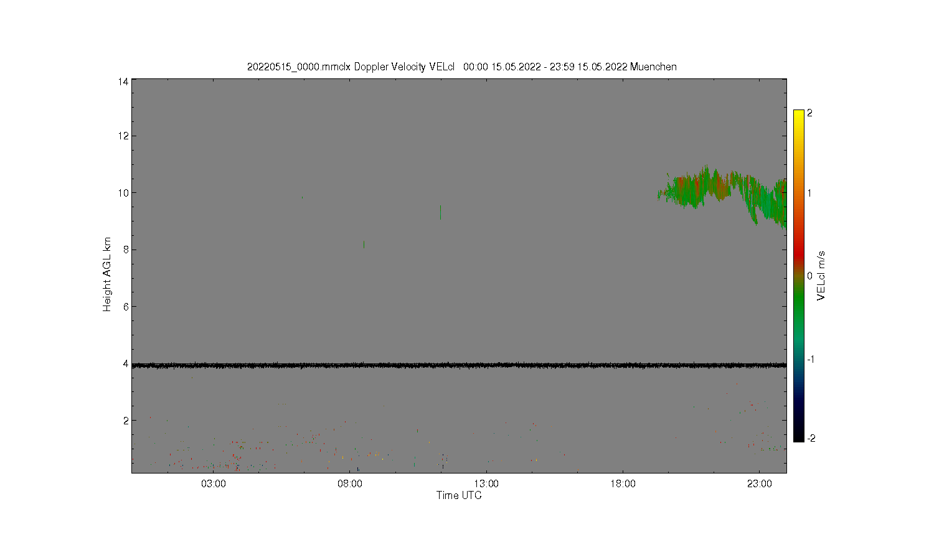Select the 23:00 time tick label

pos(759,484)
